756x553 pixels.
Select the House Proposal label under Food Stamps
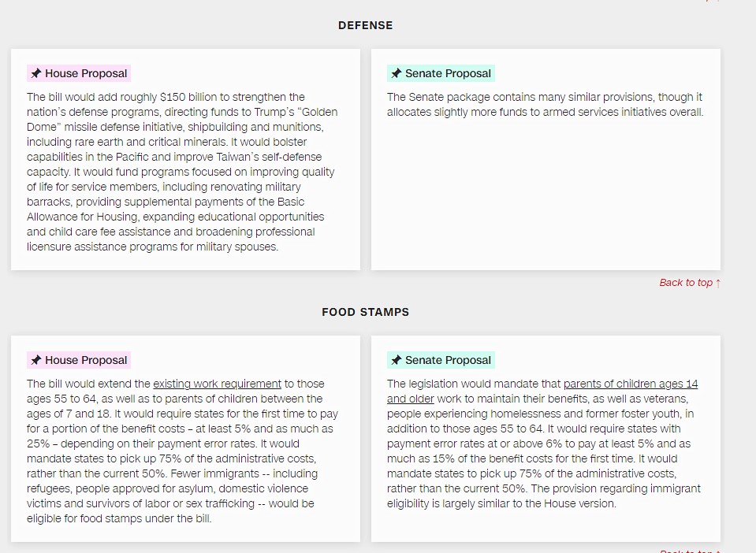(x=85, y=361)
